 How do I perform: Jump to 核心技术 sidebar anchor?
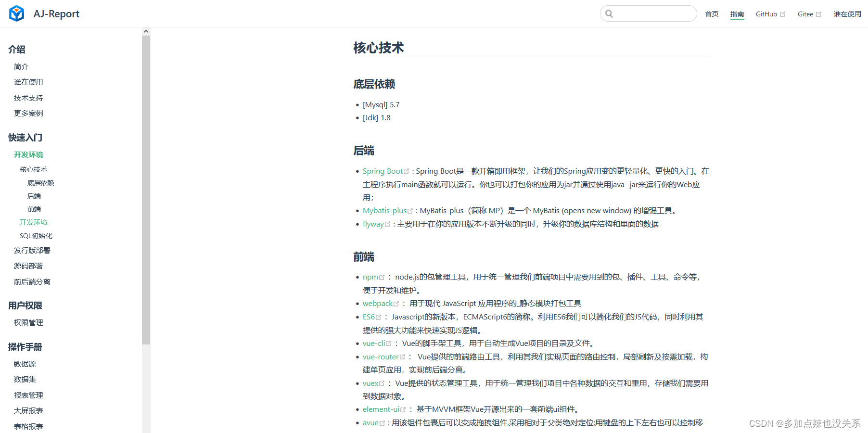[x=33, y=169]
